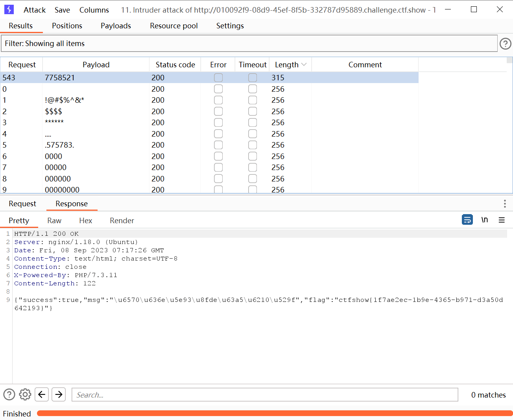Click the filter help question mark icon

pos(505,44)
